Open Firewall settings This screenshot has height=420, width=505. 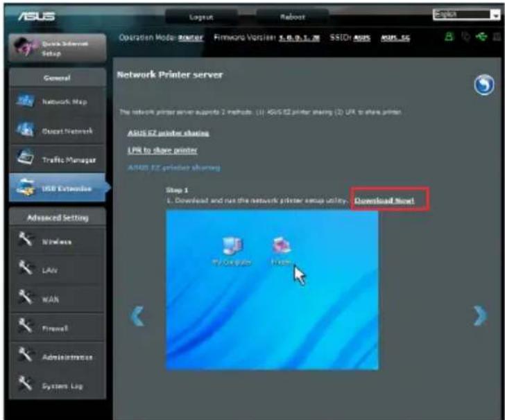point(58,328)
